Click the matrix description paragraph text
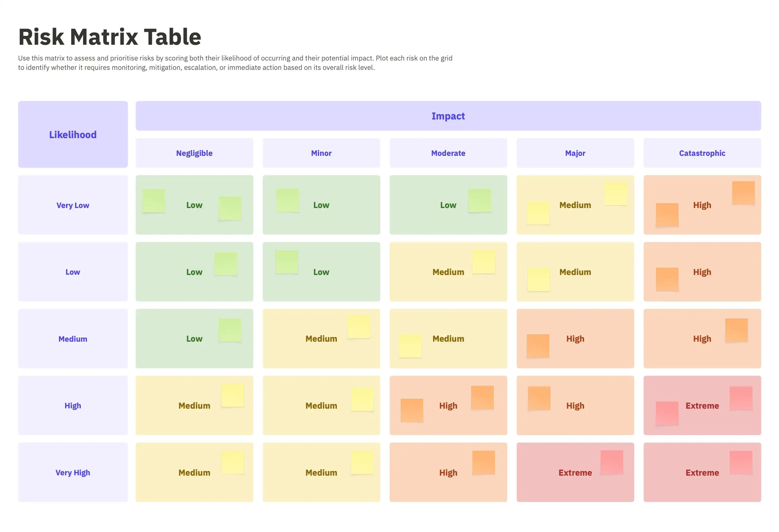 (235, 63)
